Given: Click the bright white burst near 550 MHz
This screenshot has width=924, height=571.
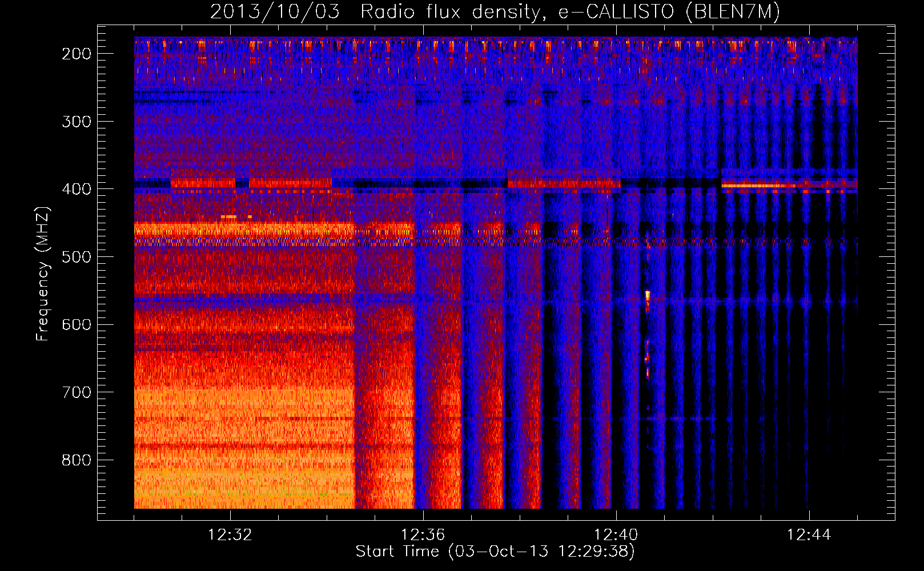Looking at the screenshot, I should [x=648, y=296].
